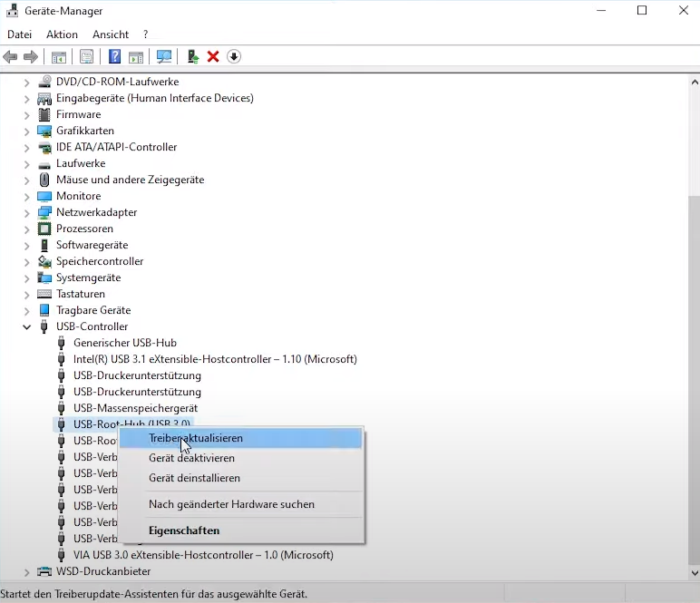Expand the DVD/CD-ROM-Laufwerke node
Screen dimensions: 700x603
pyautogui.click(x=26, y=83)
